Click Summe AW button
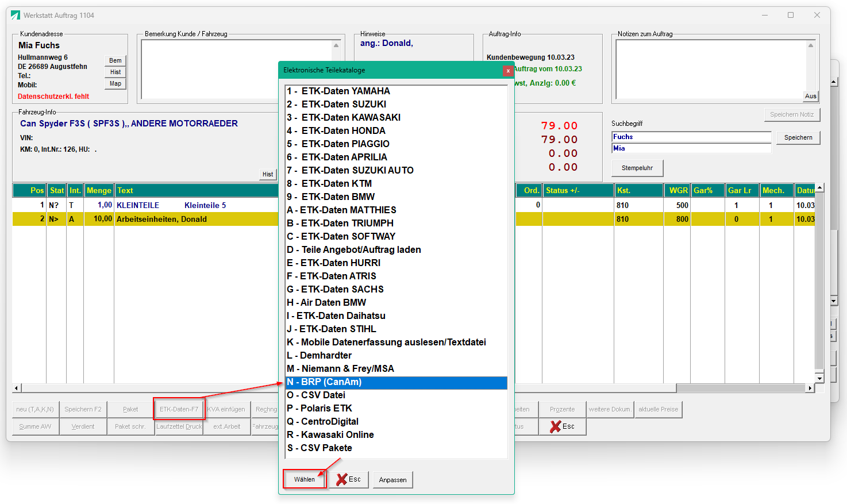847x504 pixels. (35, 426)
